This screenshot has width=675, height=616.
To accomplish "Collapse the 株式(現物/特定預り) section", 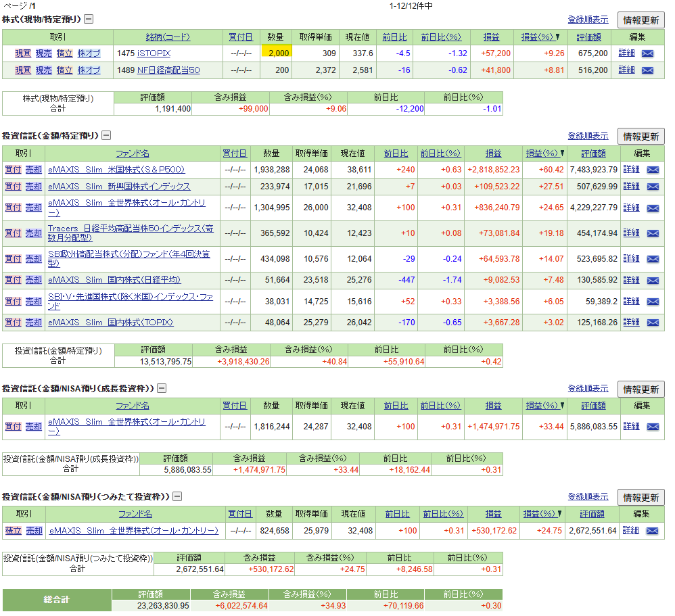I will pyautogui.click(x=89, y=20).
